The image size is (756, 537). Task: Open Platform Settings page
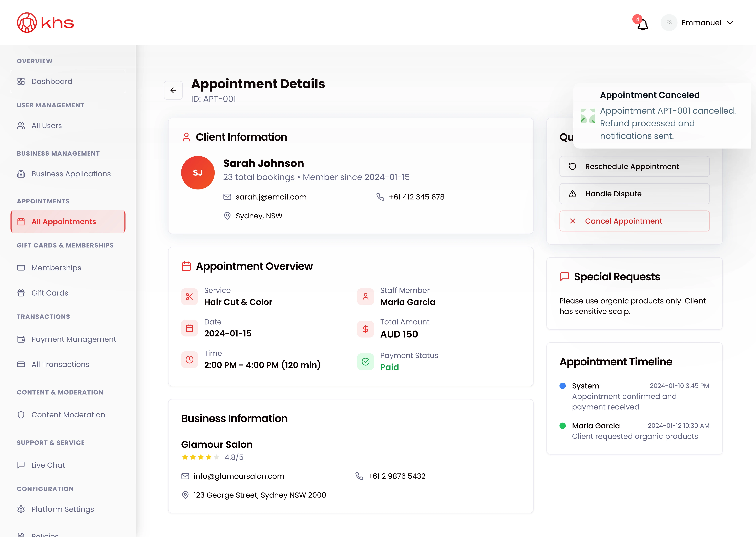click(x=68, y=509)
